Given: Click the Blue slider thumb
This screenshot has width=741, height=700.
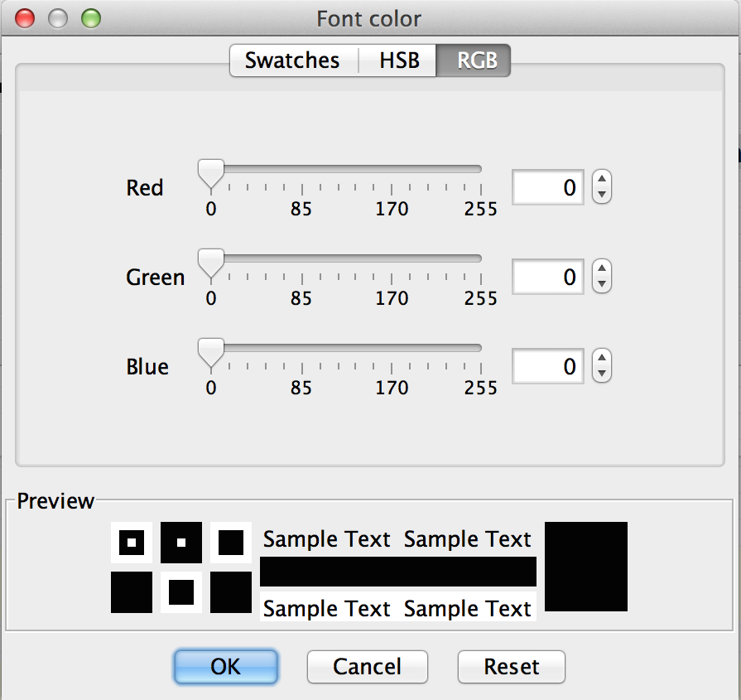Looking at the screenshot, I should (212, 352).
